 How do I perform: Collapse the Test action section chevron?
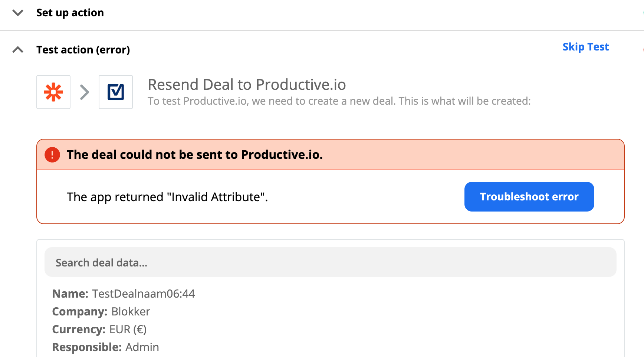[18, 50]
